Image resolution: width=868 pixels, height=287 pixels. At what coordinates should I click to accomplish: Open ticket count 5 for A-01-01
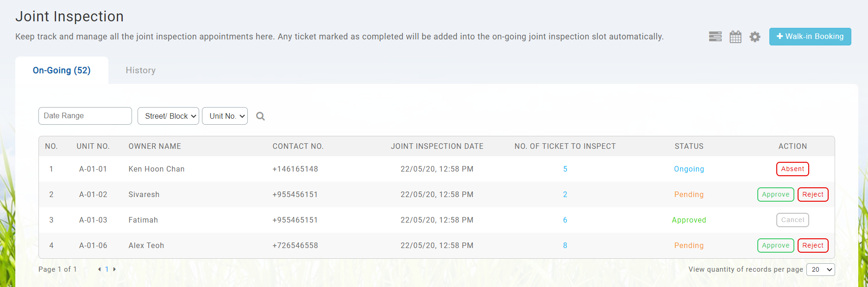(x=565, y=169)
